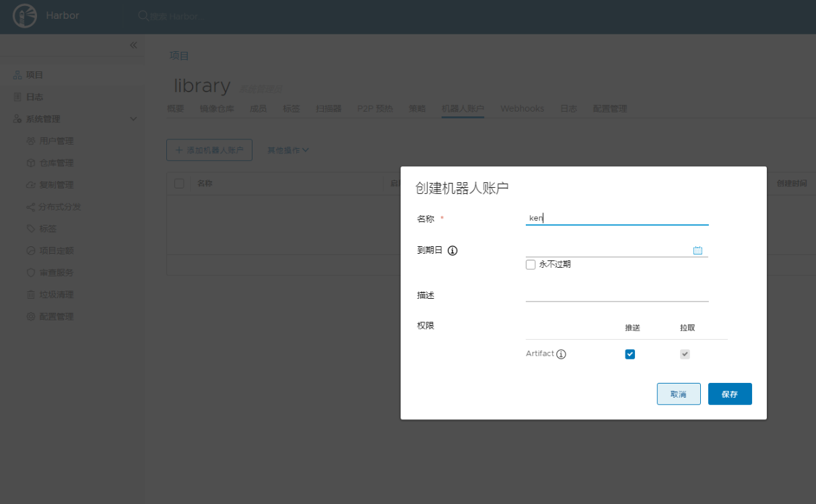Click the Harbor logo in the header
Screen dimensions: 816x504
24,15
